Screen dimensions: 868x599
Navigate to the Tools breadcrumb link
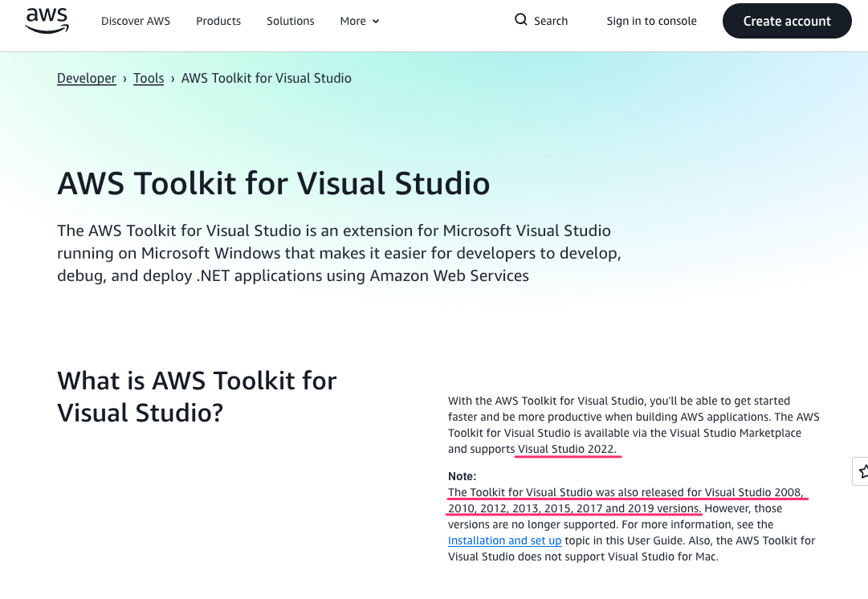[149, 78]
